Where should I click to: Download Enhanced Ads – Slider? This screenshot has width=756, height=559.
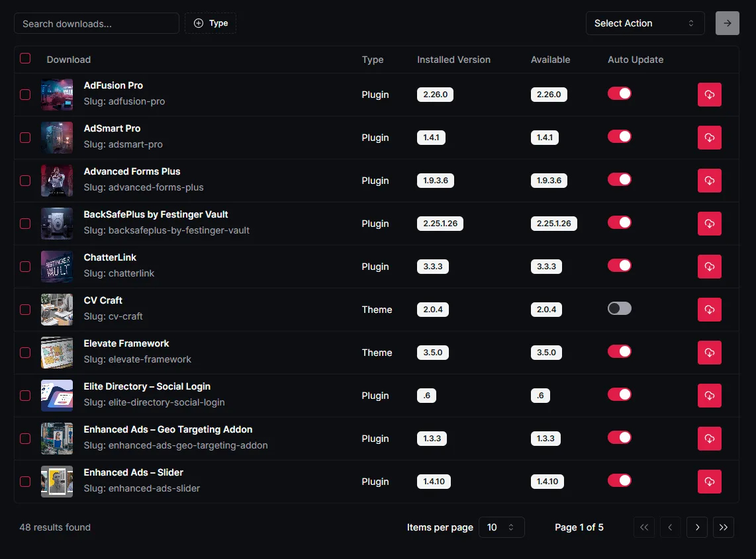click(709, 482)
